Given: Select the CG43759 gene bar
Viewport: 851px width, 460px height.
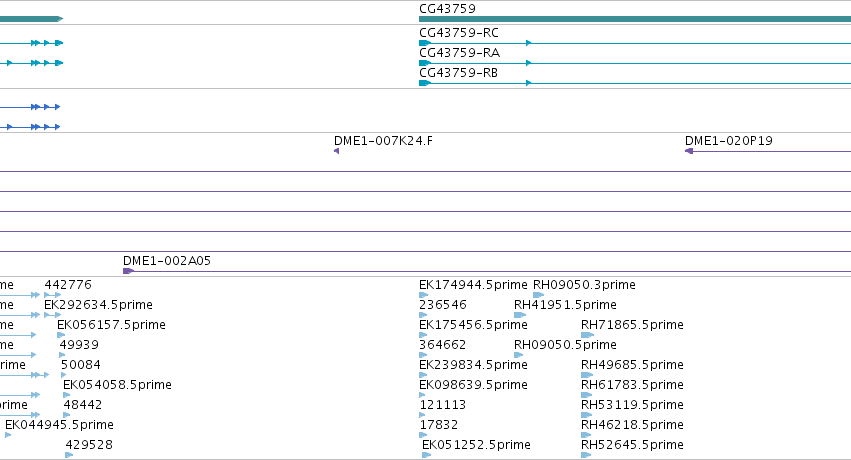Looking at the screenshot, I should [635, 19].
